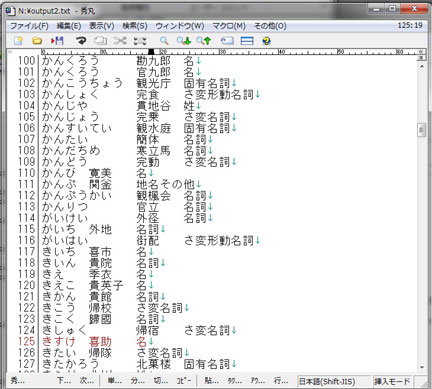432x389 pixels.
Task: Open the ウィンドウ(W) menu
Action: tap(180, 26)
